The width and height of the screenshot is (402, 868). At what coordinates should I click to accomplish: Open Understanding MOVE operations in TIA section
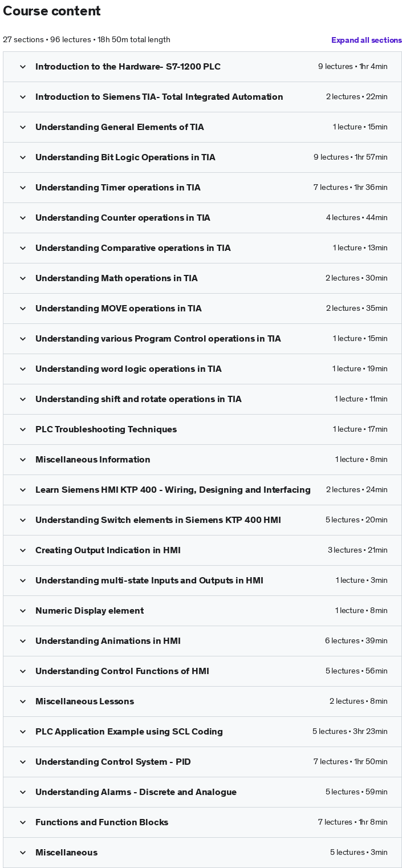(x=119, y=309)
